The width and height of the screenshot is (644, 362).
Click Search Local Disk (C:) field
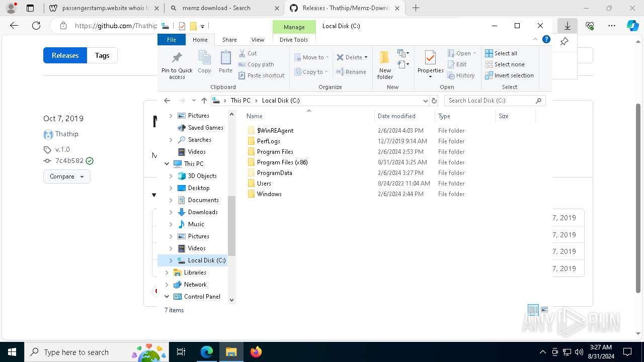pyautogui.click(x=495, y=101)
